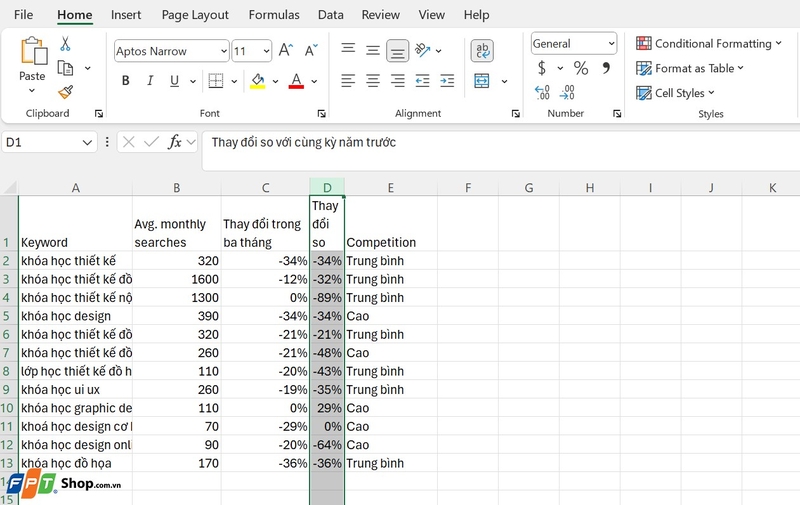The height and width of the screenshot is (505, 800).
Task: Increase font size with large A
Action: 286,50
